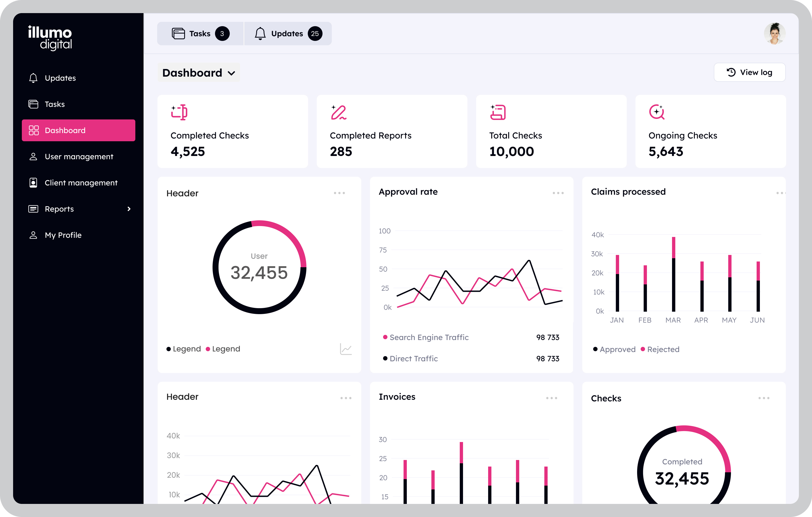The image size is (812, 517).
Task: Click the illumo digital logo
Action: point(50,38)
